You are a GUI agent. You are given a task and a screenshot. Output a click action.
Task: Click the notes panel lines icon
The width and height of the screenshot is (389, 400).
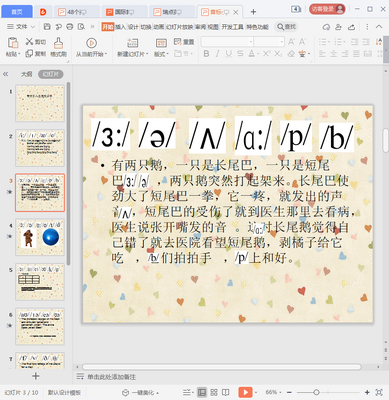click(80, 377)
